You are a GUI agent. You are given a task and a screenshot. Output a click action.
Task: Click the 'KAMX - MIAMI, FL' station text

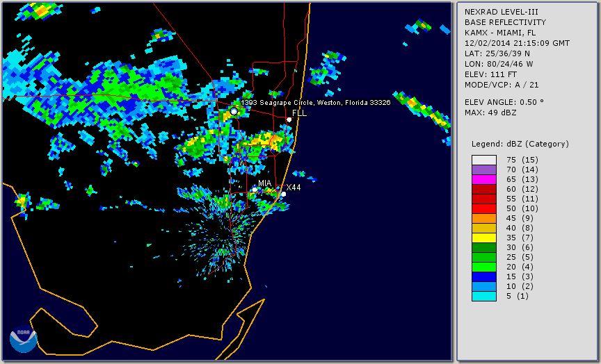(x=500, y=33)
